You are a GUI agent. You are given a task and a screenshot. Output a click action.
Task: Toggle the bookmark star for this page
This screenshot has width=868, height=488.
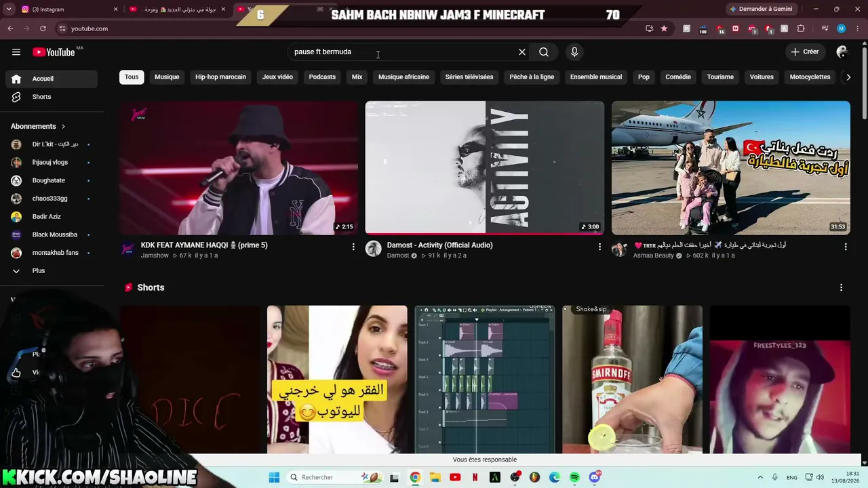point(664,28)
